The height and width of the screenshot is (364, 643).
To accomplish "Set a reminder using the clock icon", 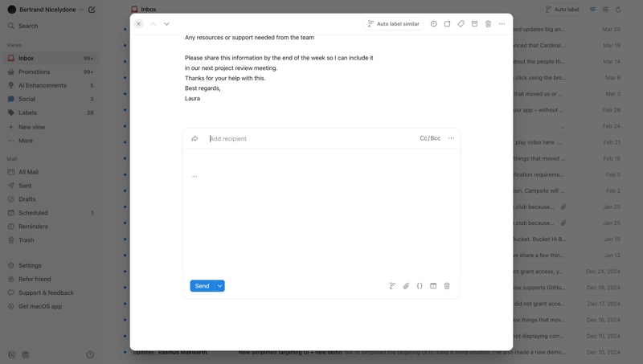I will (x=433, y=24).
